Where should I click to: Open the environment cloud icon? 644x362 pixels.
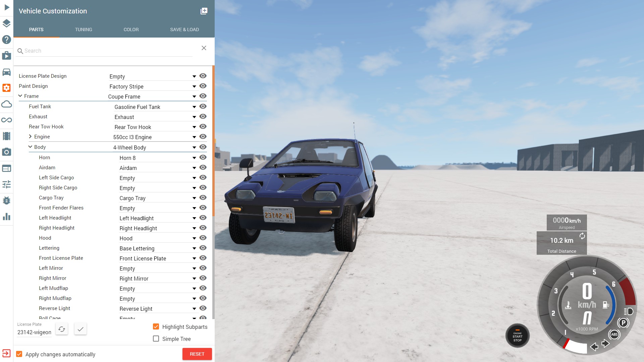(x=7, y=104)
